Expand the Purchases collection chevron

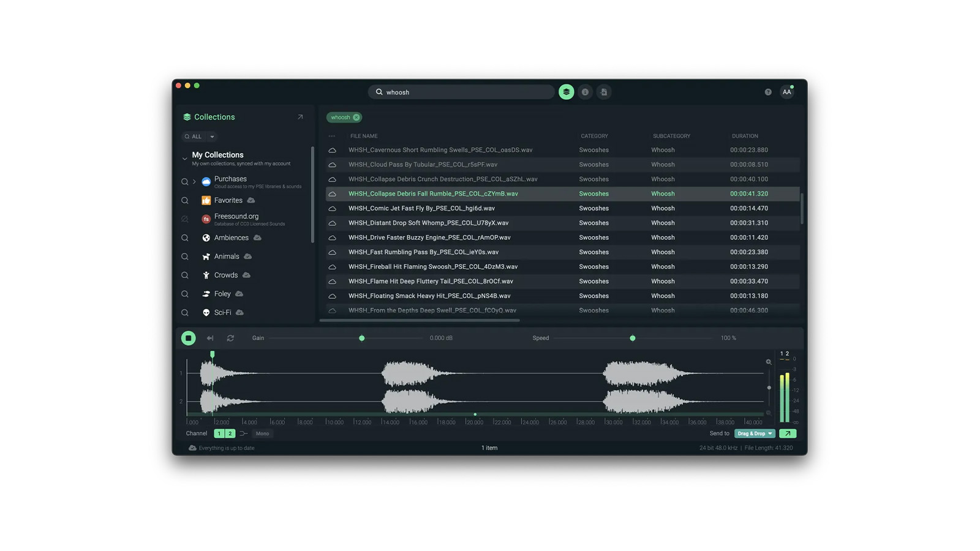(194, 182)
